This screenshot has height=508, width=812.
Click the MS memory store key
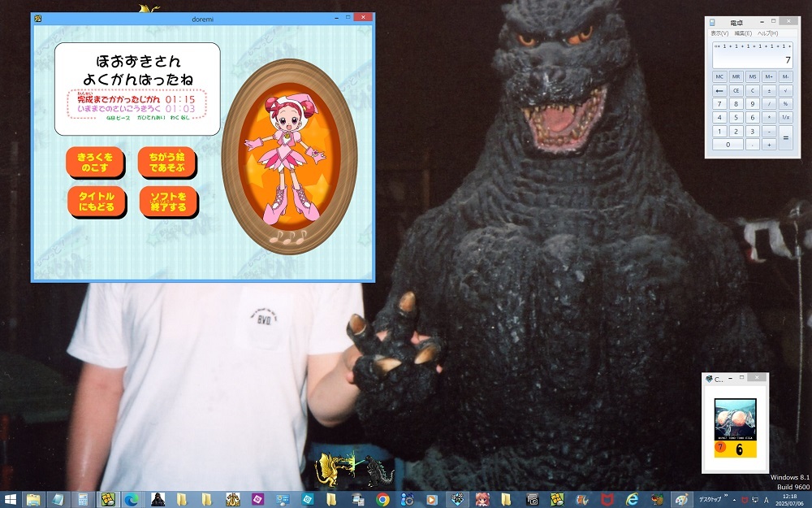click(x=753, y=76)
